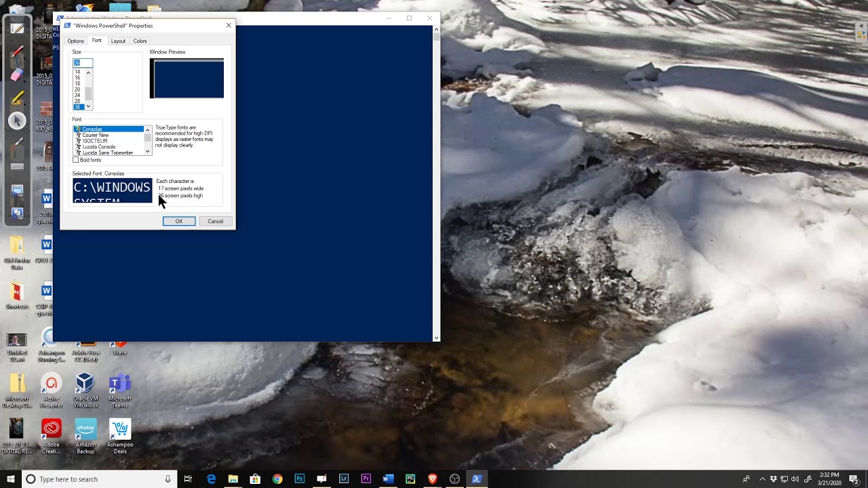
Task: Switch to the Options tab
Action: (75, 41)
